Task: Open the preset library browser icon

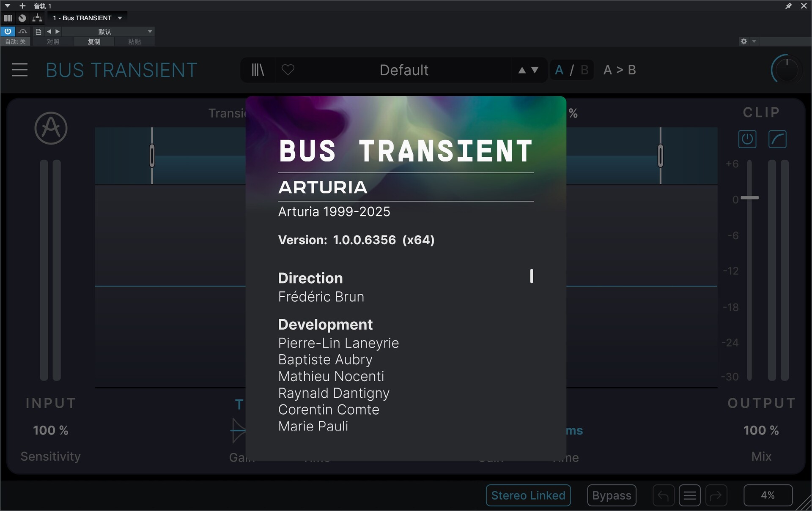Action: [258, 70]
